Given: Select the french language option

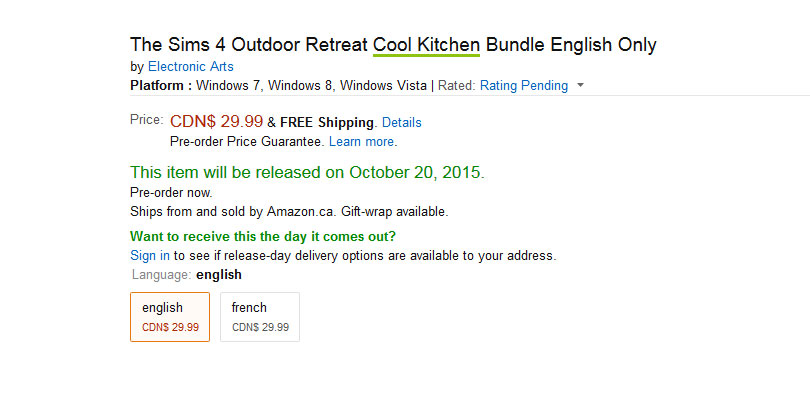Looking at the screenshot, I should [x=260, y=317].
